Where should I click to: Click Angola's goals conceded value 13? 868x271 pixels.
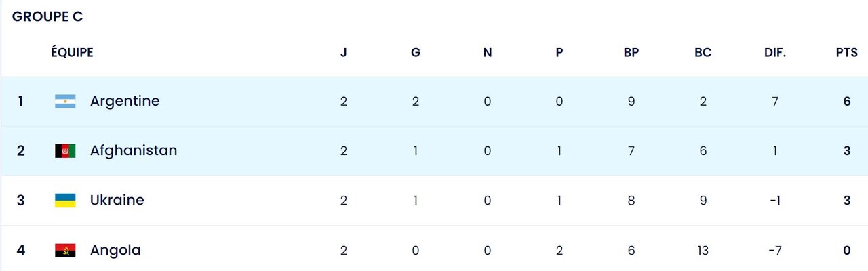point(703,251)
